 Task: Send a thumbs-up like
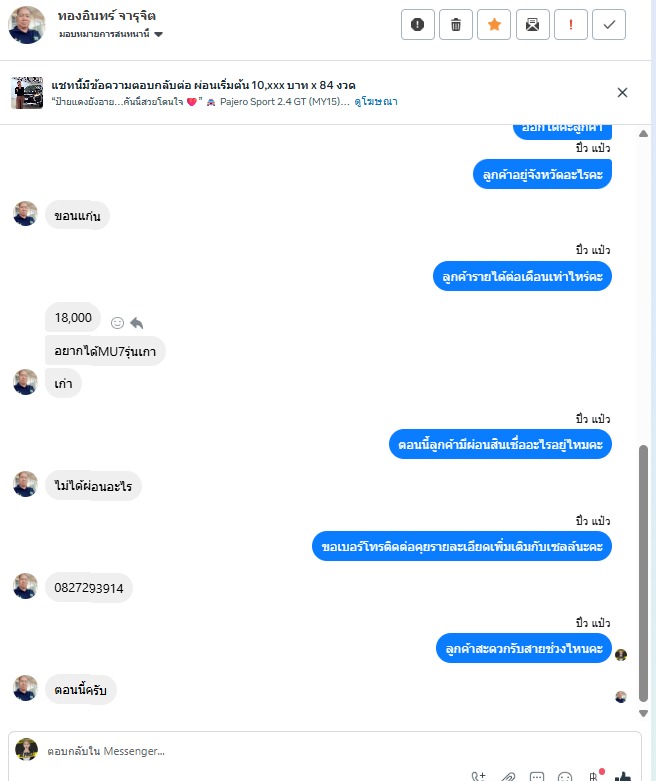pyautogui.click(x=623, y=776)
